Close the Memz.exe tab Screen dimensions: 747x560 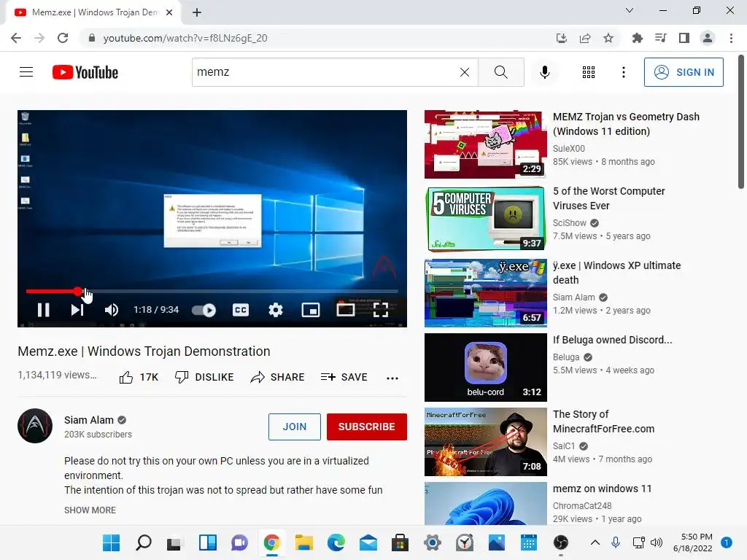click(169, 12)
